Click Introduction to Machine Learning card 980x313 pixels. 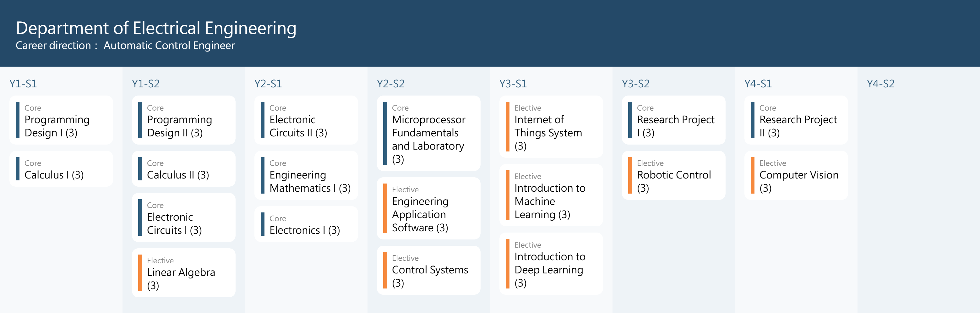(551, 195)
